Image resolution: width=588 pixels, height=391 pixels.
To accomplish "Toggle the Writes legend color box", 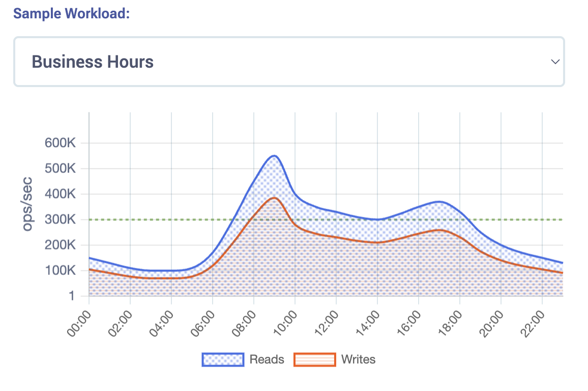I will point(315,359).
